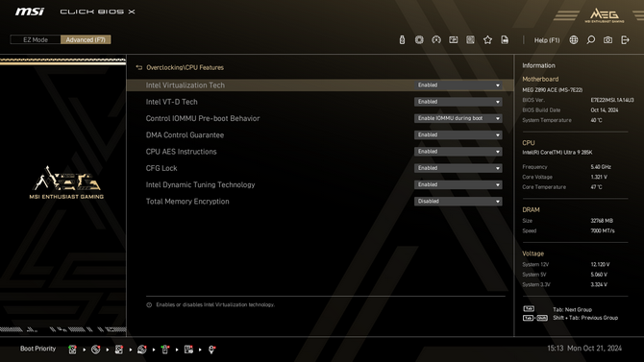The height and width of the screenshot is (362, 644).
Task: Go back via Overclocking\CPU Features breadcrumb
Action: pyautogui.click(x=185, y=68)
